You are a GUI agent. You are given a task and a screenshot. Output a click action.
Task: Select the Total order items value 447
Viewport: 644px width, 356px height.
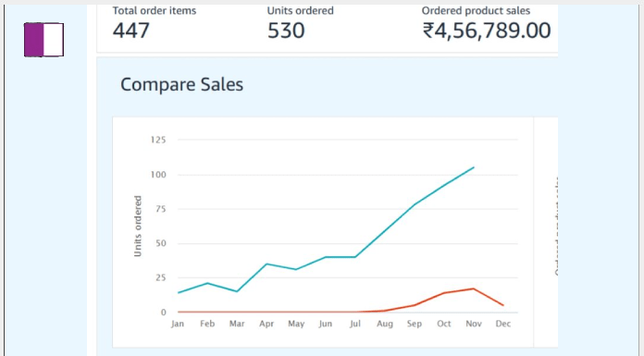pyautogui.click(x=131, y=31)
